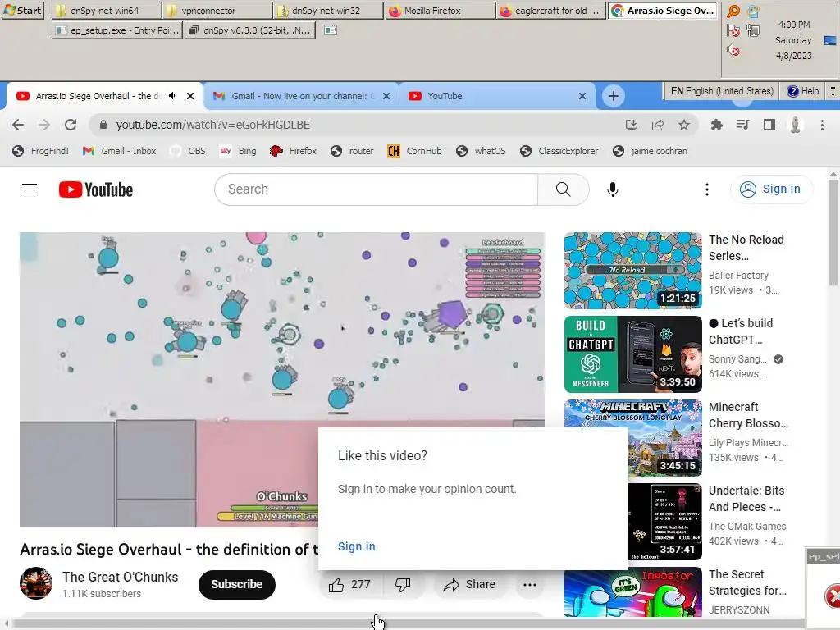Viewport: 840px width, 630px height.
Task: Click the Share button
Action: click(x=469, y=584)
